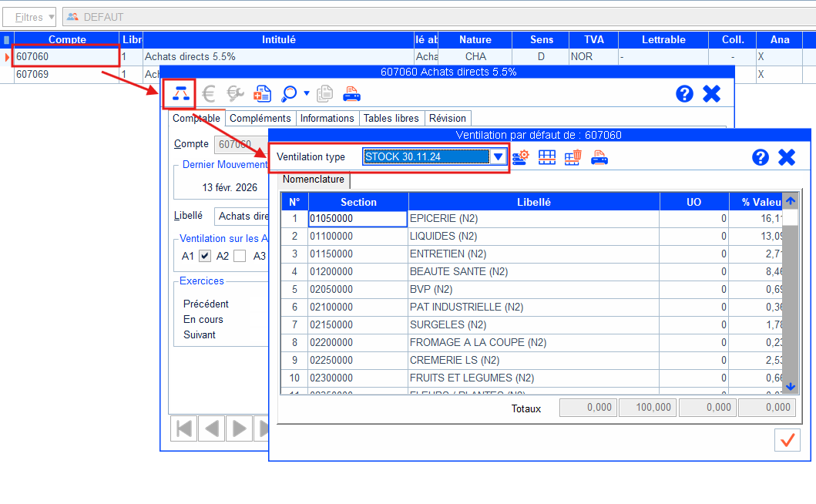Confirm with the red checkmark button
This screenshot has height=504, width=816.
point(787,440)
